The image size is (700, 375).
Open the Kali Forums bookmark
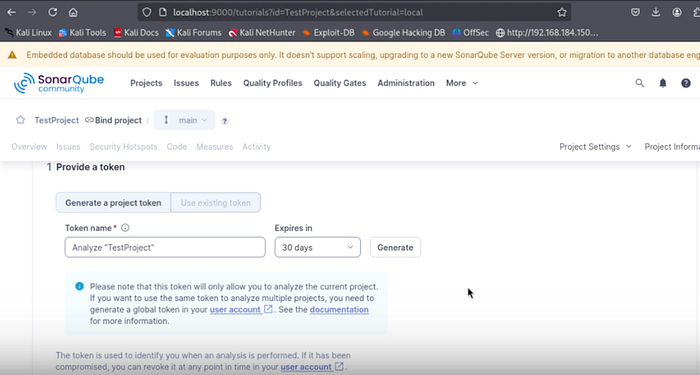(x=193, y=33)
